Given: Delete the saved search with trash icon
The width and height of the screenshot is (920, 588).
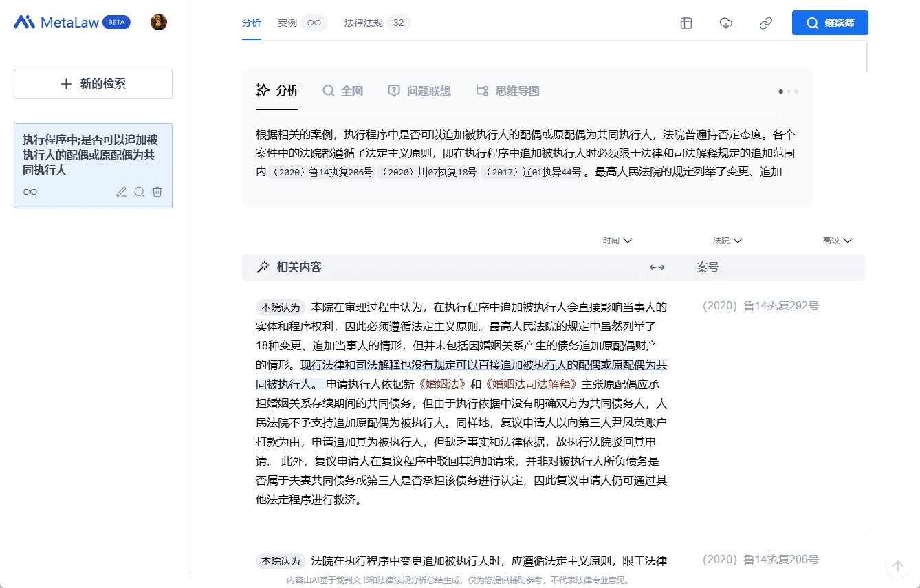Looking at the screenshot, I should point(157,192).
